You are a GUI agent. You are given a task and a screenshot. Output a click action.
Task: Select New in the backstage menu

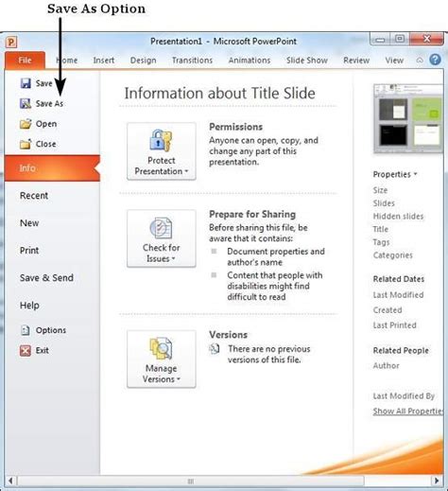[x=29, y=223]
